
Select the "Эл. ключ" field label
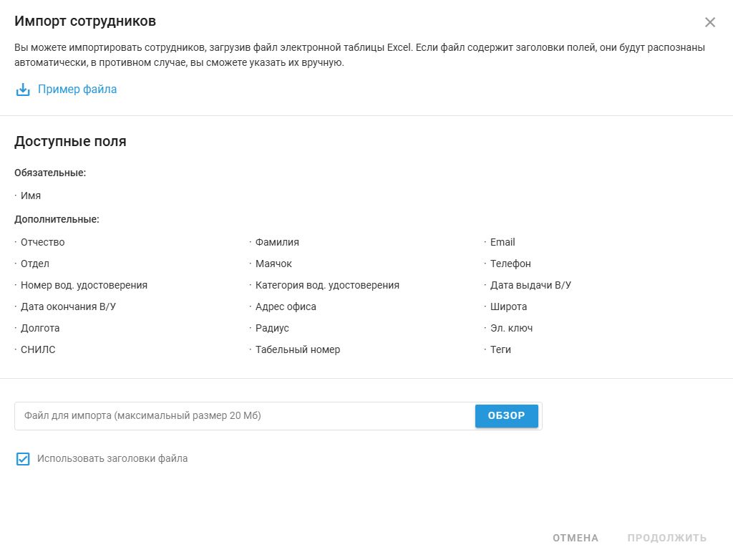511,328
